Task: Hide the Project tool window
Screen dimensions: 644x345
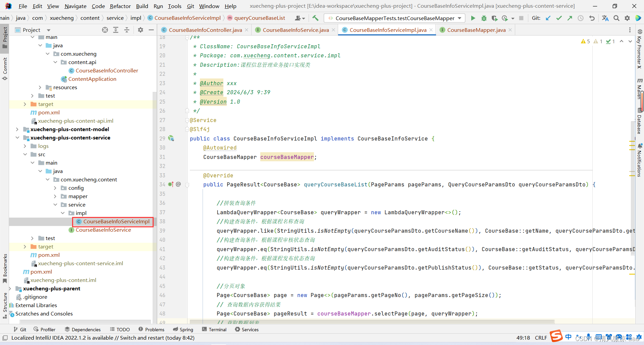Action: tap(151, 30)
